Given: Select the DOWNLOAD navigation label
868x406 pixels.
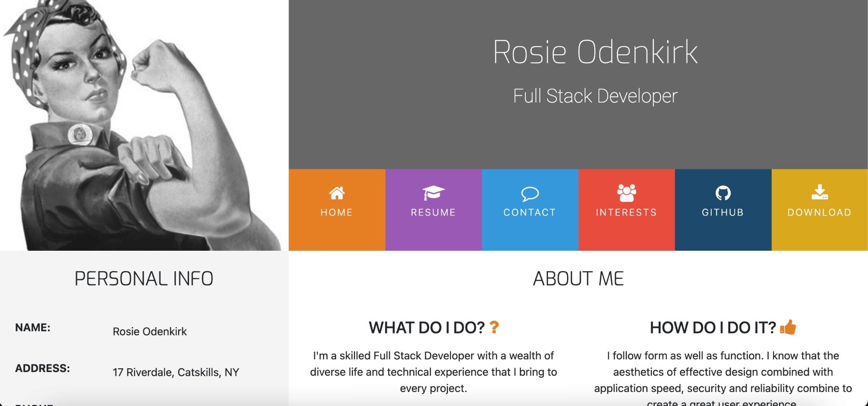Looking at the screenshot, I should tap(820, 213).
